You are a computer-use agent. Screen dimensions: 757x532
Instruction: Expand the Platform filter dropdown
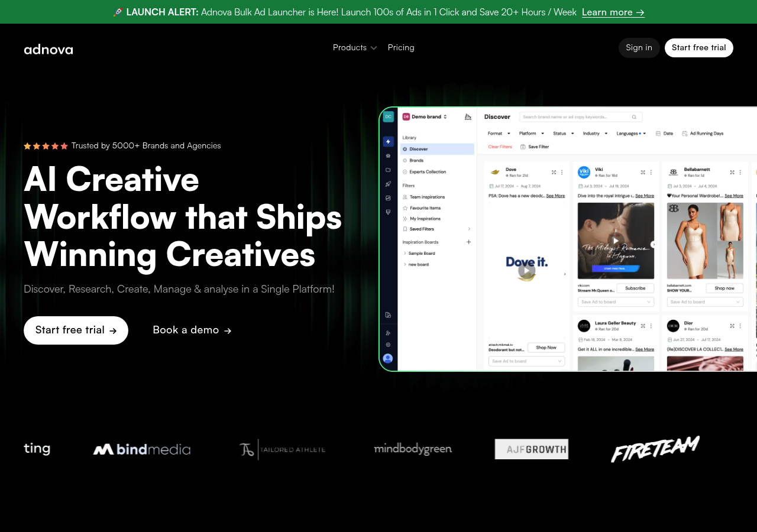point(530,134)
